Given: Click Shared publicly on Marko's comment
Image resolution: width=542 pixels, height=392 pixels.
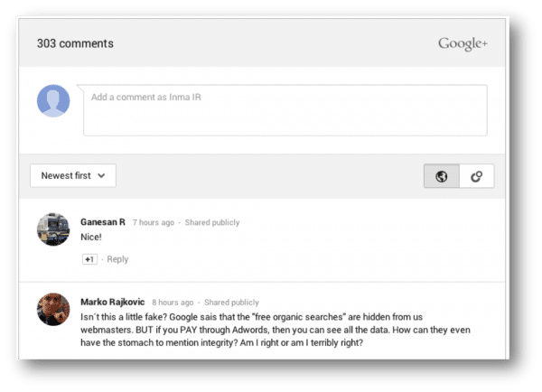Looking at the screenshot, I should pos(231,303).
